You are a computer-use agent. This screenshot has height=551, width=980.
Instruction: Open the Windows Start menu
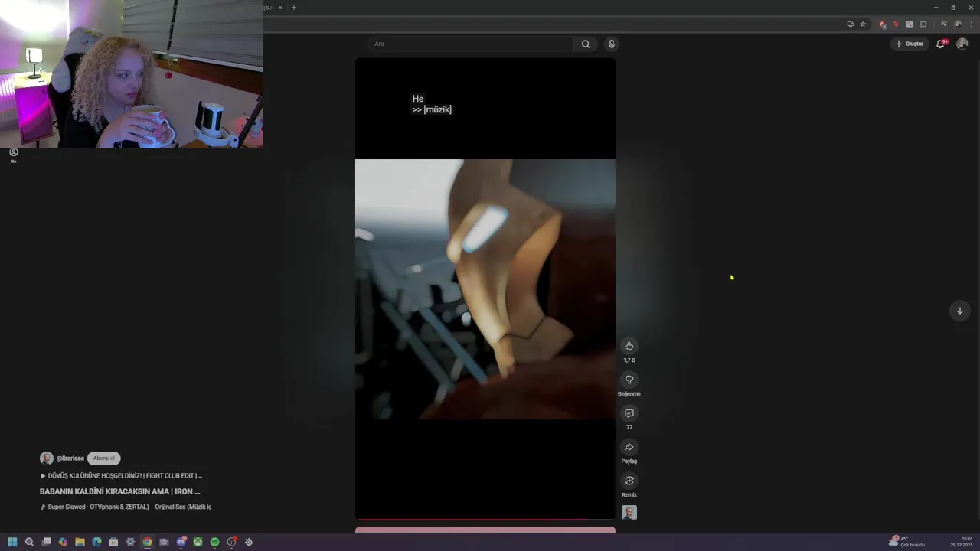(x=12, y=542)
